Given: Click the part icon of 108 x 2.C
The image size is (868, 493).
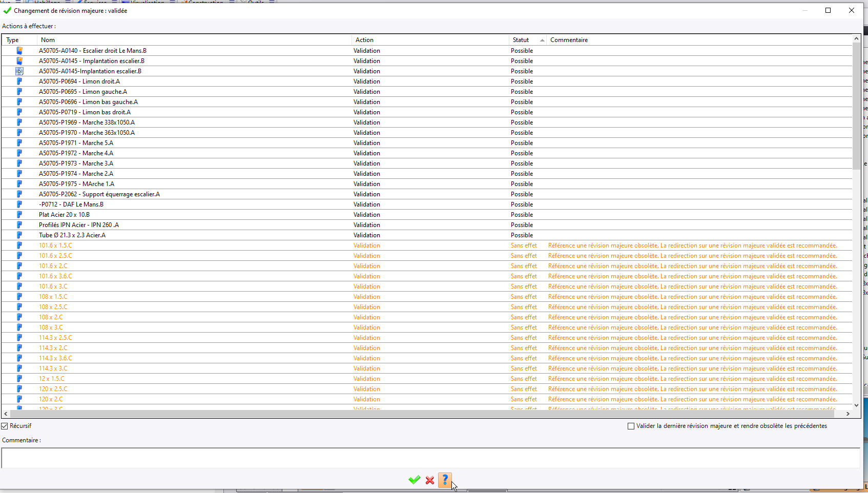Looking at the screenshot, I should [x=19, y=317].
